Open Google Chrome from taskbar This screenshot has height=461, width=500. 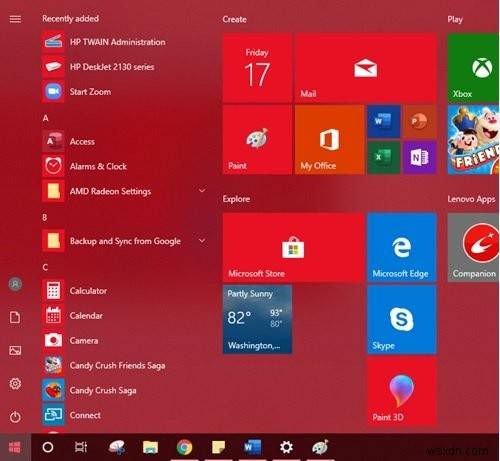pyautogui.click(x=184, y=447)
